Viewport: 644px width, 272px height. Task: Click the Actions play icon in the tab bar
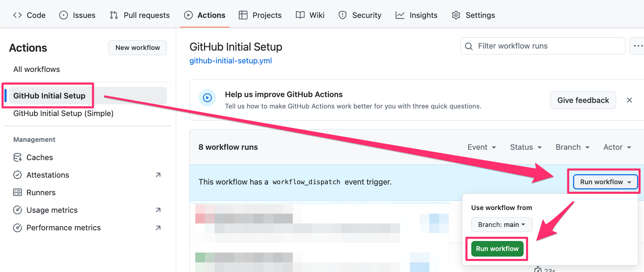coord(189,15)
